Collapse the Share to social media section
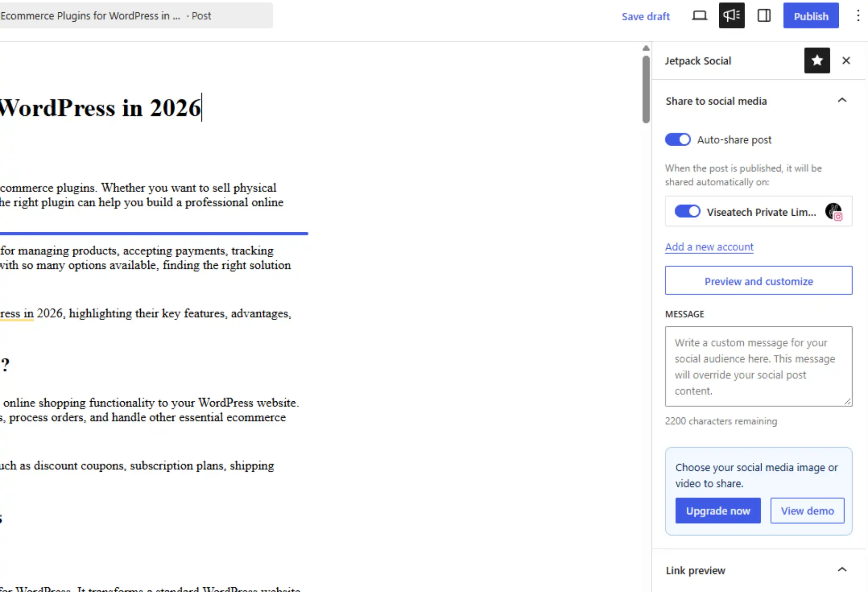Viewport: 868px width, 592px height. tap(842, 100)
